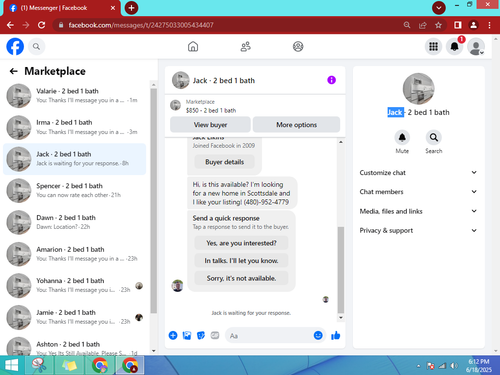
Task: Go back using the Marketplace arrow
Action: click(13, 71)
